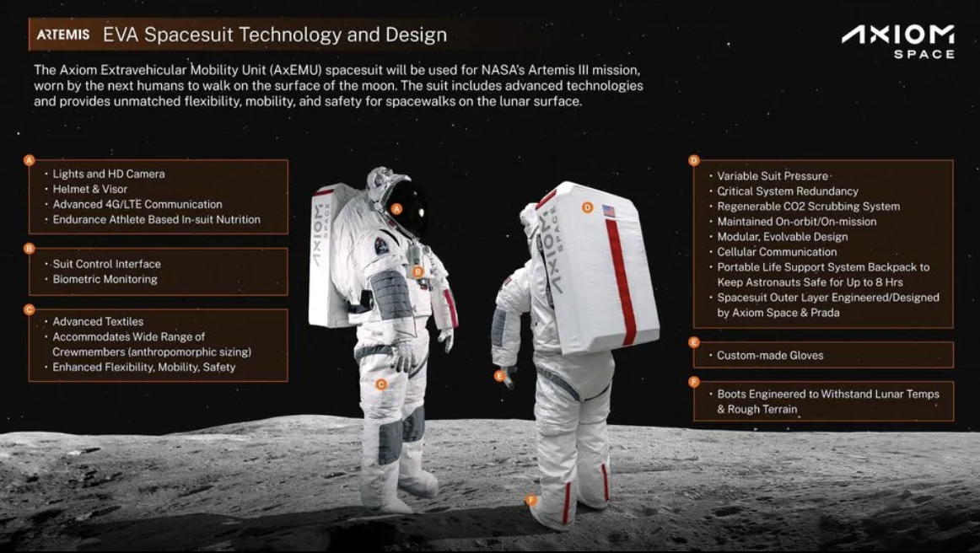Click the orange D marker on the life support backpack

pyautogui.click(x=587, y=207)
